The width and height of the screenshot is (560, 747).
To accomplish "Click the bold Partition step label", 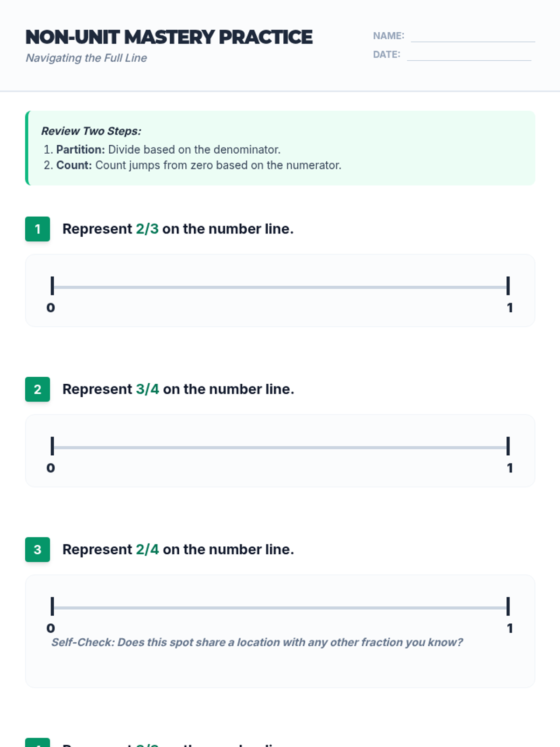I will click(x=80, y=149).
